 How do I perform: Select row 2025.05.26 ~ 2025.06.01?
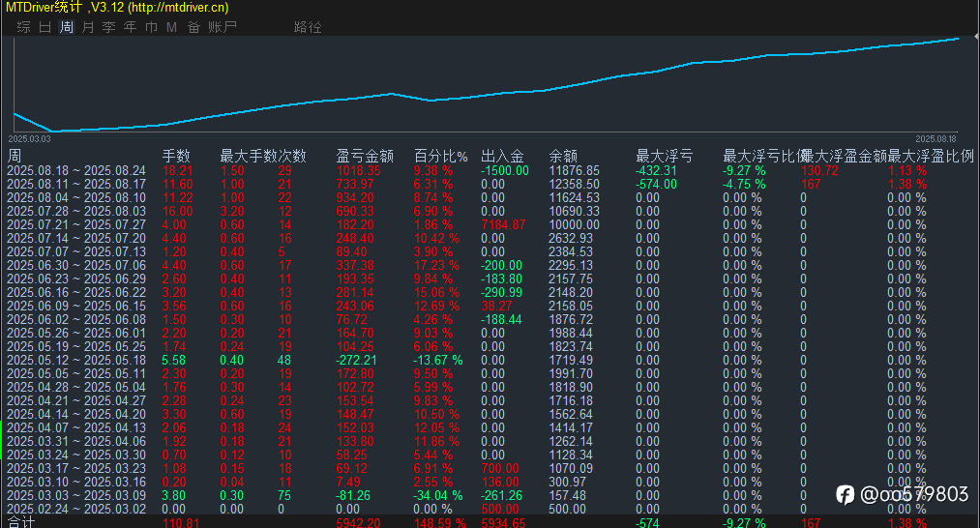coord(490,333)
